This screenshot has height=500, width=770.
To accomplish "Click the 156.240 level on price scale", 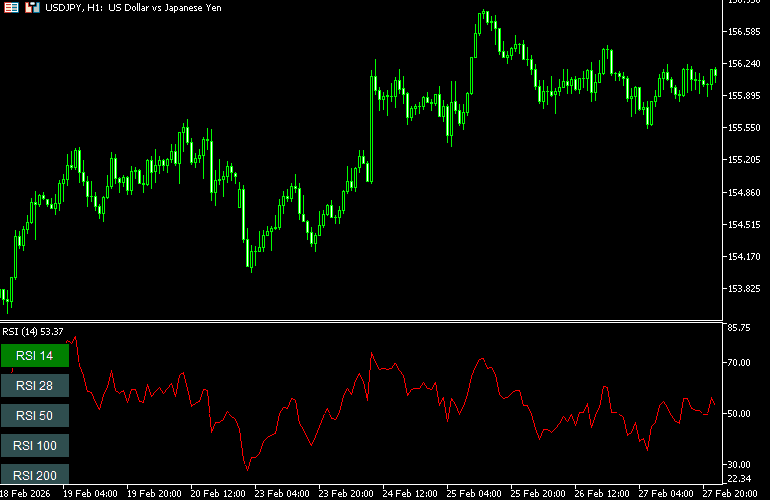I will (743, 64).
